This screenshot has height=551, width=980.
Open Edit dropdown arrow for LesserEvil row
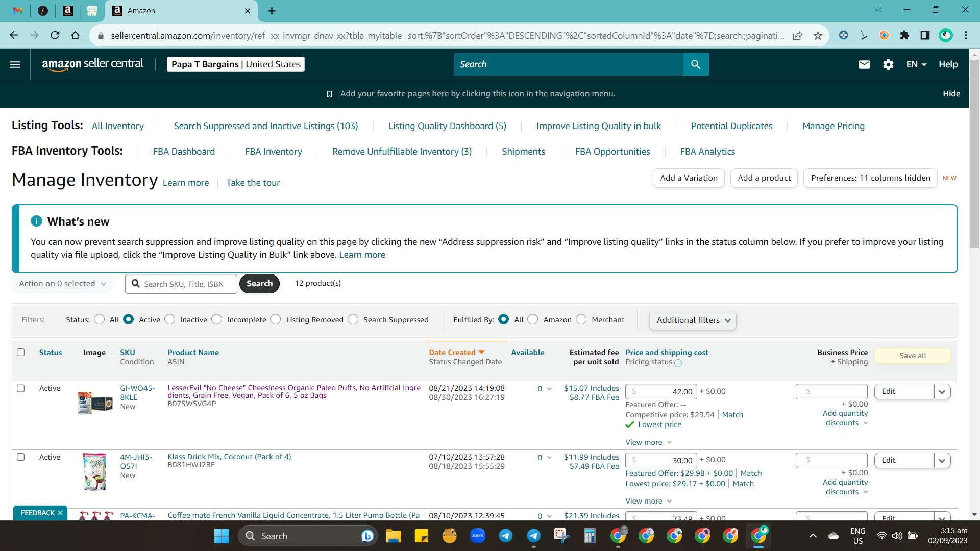(x=942, y=392)
